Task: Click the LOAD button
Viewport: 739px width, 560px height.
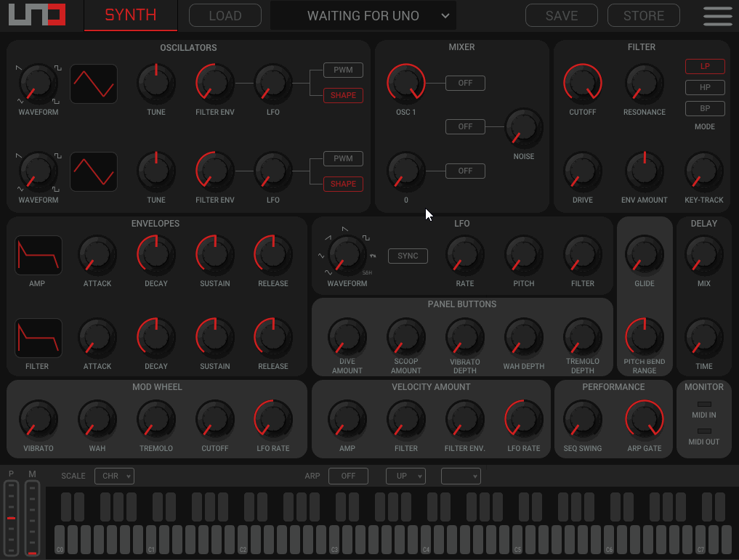Action: click(225, 15)
